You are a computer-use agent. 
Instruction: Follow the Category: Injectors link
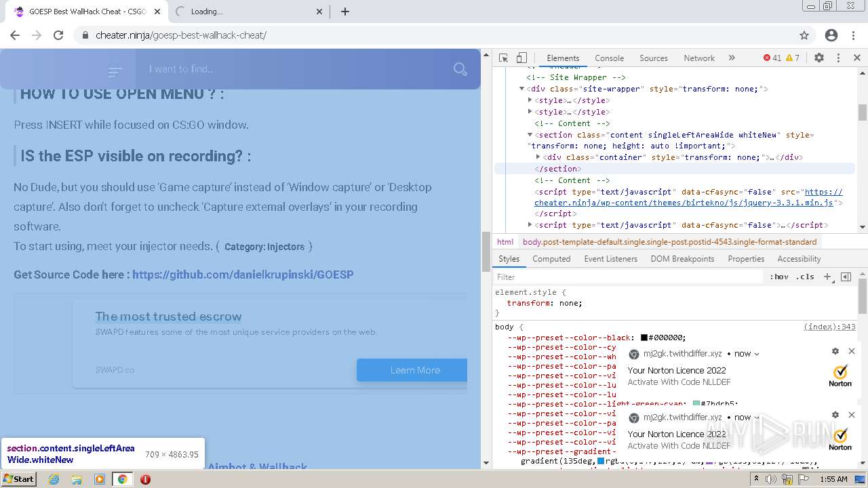click(x=264, y=247)
